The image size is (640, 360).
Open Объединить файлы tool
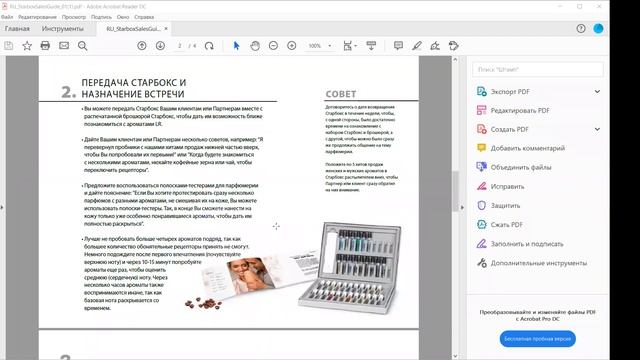(x=521, y=167)
